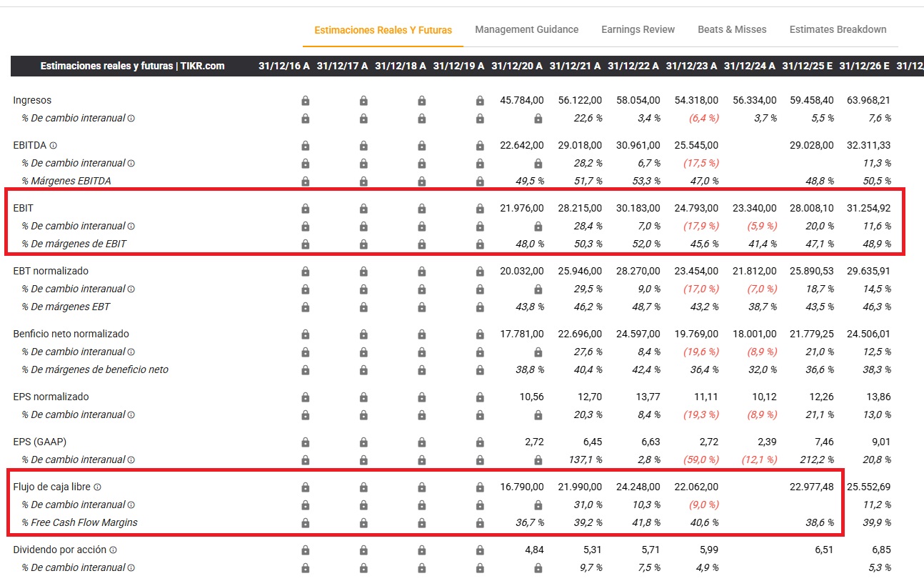Screen dimensions: 924x581
Task: Click Flujo de caja libre lock under 31/12/18 A
Action: tap(422, 487)
